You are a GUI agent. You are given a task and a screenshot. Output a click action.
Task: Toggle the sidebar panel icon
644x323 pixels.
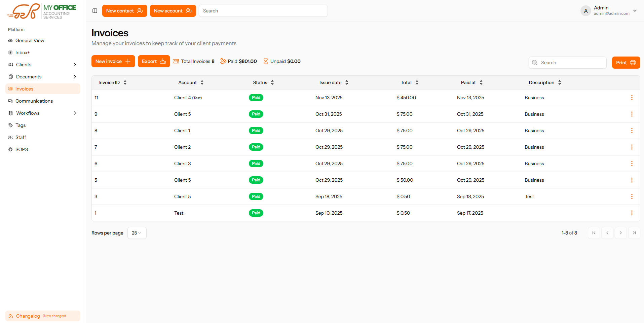[x=95, y=11]
